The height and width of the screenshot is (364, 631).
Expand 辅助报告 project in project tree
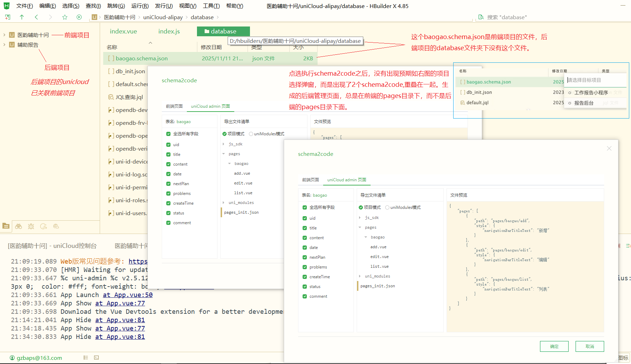(4, 45)
